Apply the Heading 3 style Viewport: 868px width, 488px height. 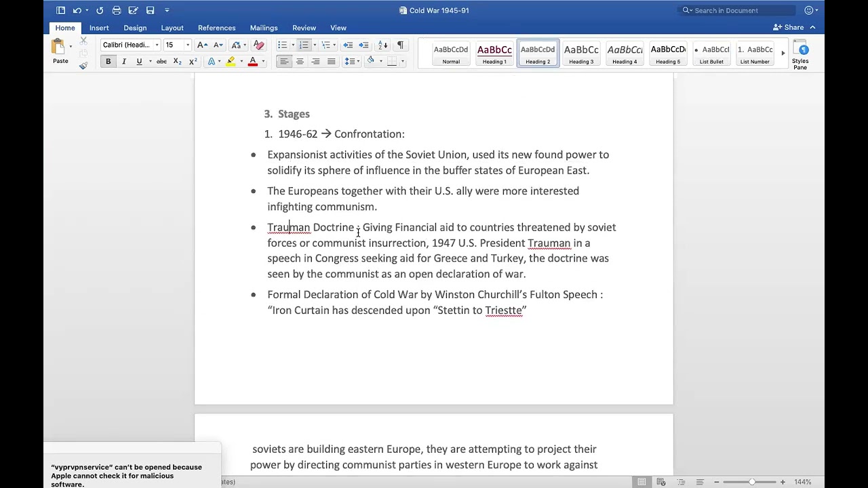581,54
